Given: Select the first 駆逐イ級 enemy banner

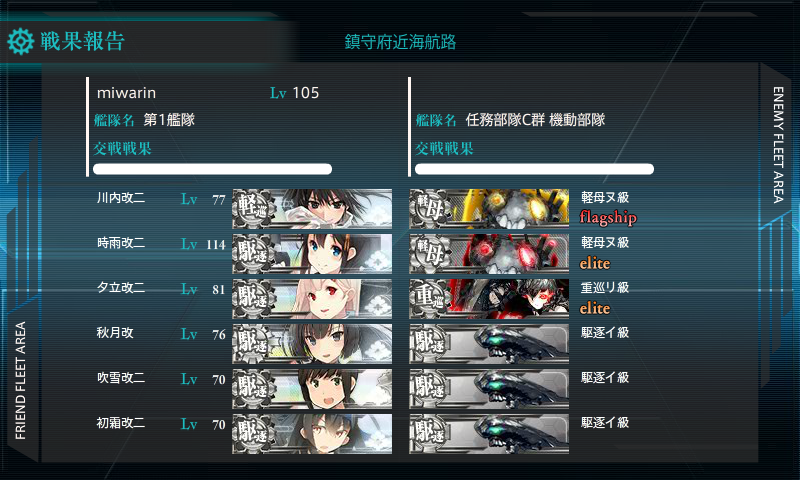Looking at the screenshot, I should [x=489, y=343].
